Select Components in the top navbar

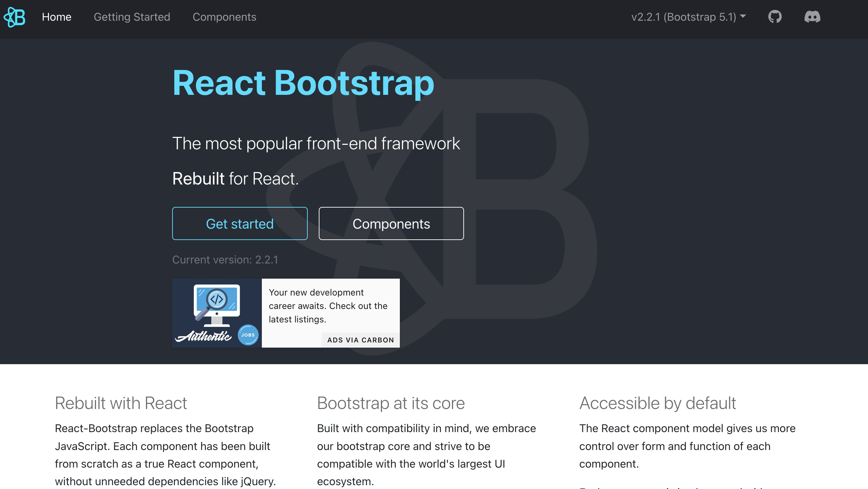[x=224, y=17]
